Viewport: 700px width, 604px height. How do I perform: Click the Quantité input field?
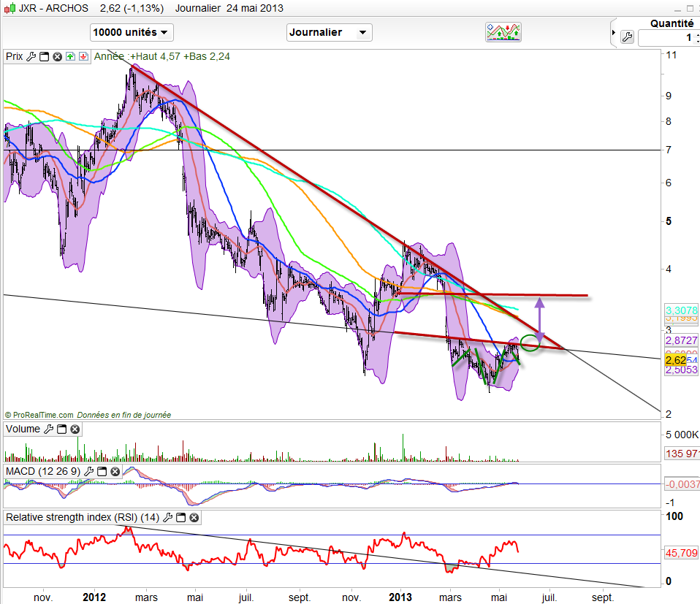point(669,37)
